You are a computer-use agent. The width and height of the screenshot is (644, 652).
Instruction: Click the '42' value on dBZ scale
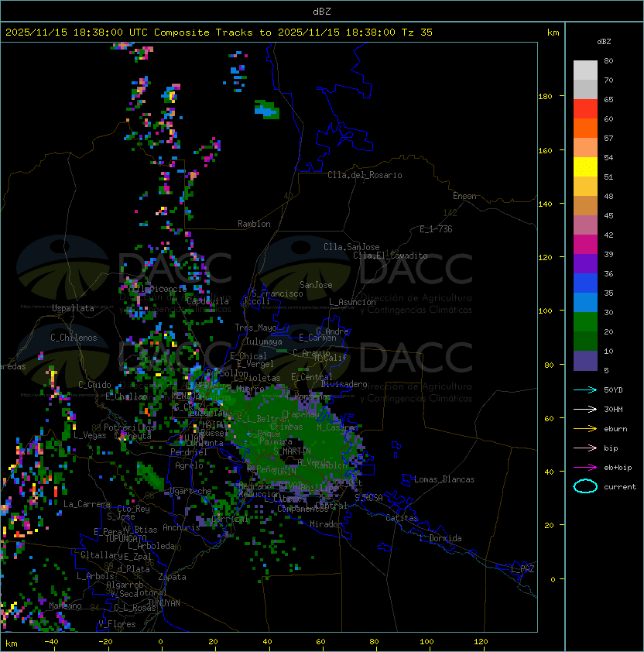(x=608, y=235)
